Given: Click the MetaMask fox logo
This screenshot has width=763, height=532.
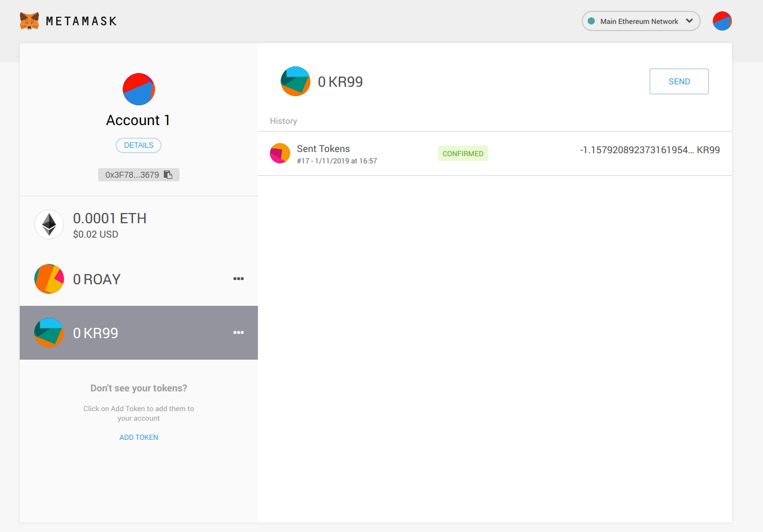Looking at the screenshot, I should point(29,22).
